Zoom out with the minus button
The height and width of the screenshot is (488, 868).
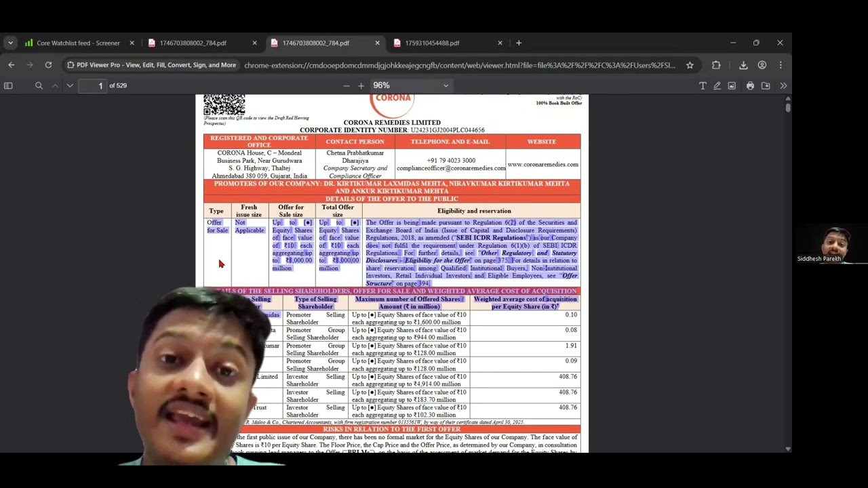[347, 85]
